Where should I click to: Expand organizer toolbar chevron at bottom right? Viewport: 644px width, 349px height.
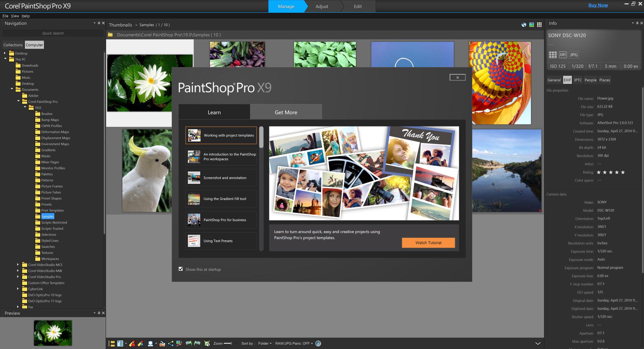[x=538, y=343]
